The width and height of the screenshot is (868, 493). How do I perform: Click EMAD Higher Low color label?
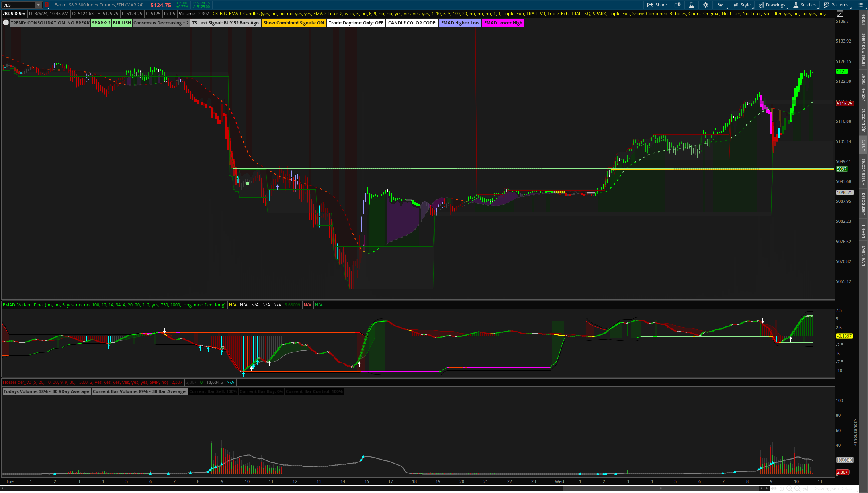click(460, 23)
